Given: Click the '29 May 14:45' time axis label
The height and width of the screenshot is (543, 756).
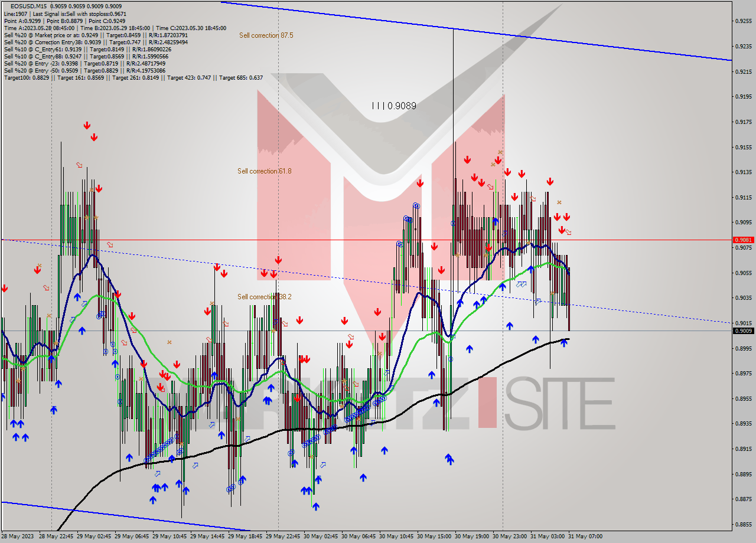Looking at the screenshot, I should click(207, 537).
